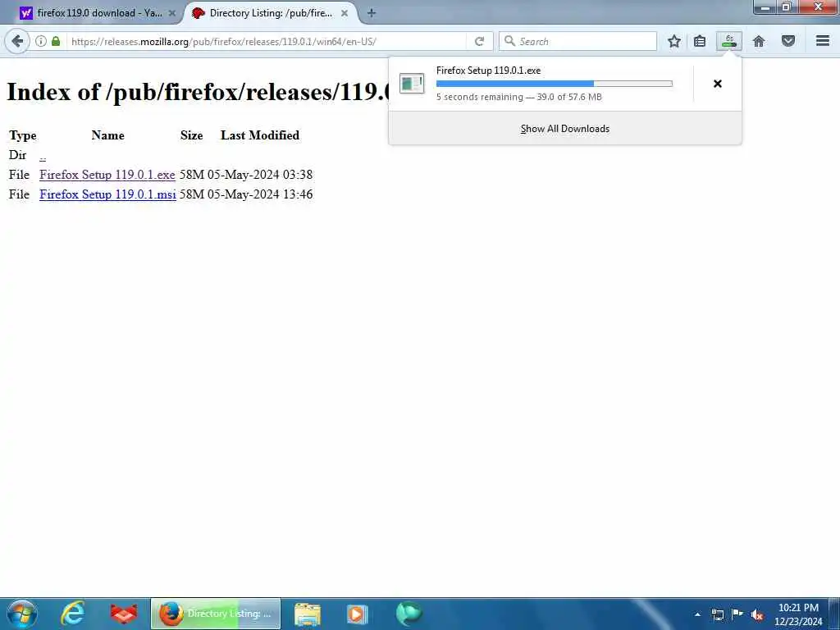
Task: Click the Type column header
Action: click(22, 135)
